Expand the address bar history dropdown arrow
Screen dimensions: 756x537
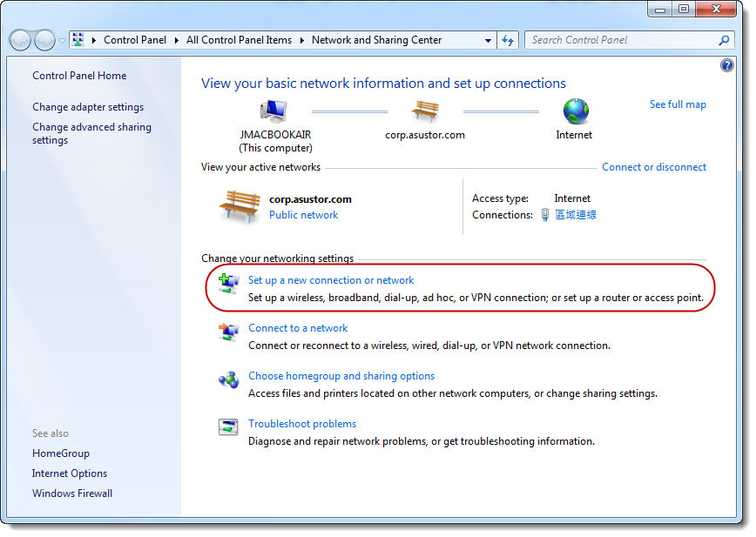coord(488,40)
